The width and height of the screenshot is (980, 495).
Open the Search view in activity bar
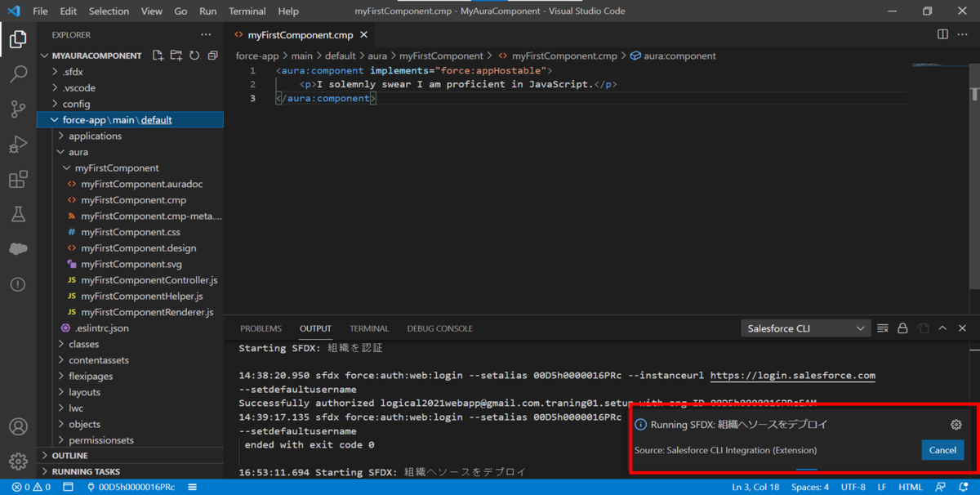18,74
